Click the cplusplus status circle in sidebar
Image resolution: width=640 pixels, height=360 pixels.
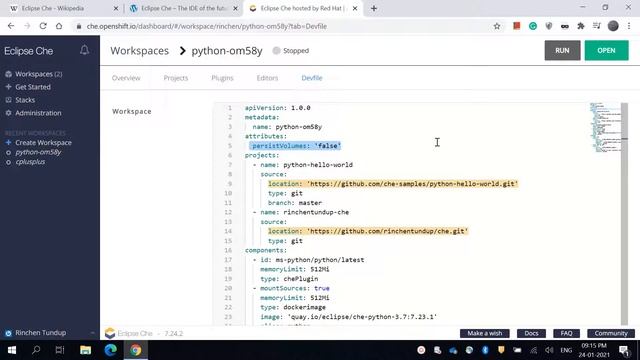tap(8, 162)
